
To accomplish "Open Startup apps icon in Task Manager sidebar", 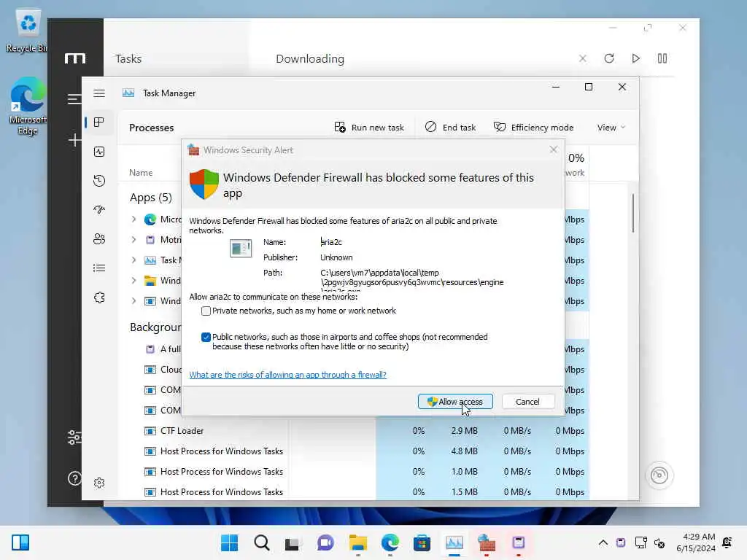I will click(99, 209).
